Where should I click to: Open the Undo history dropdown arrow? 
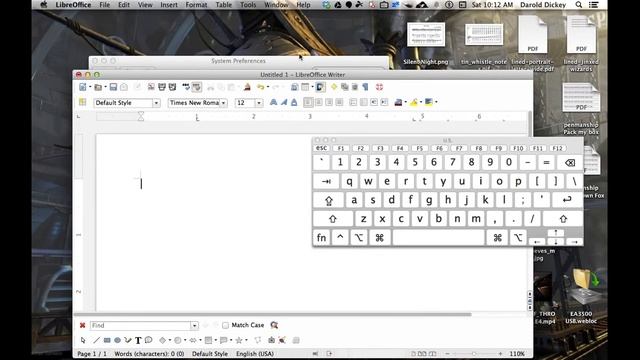(x=268, y=87)
